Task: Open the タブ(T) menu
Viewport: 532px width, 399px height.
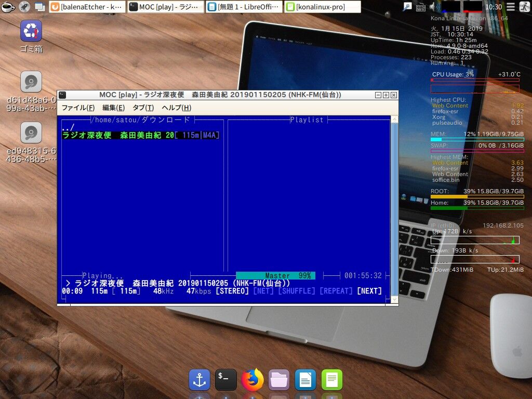Action: coord(143,108)
